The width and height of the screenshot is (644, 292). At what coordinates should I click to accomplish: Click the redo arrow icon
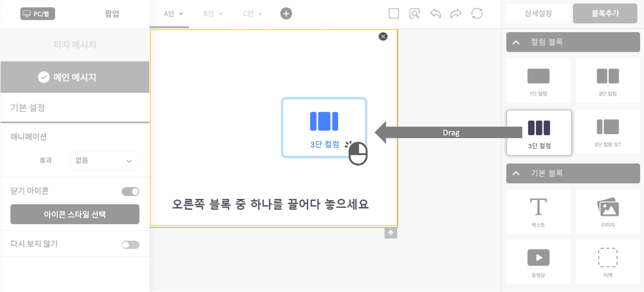coord(456,13)
